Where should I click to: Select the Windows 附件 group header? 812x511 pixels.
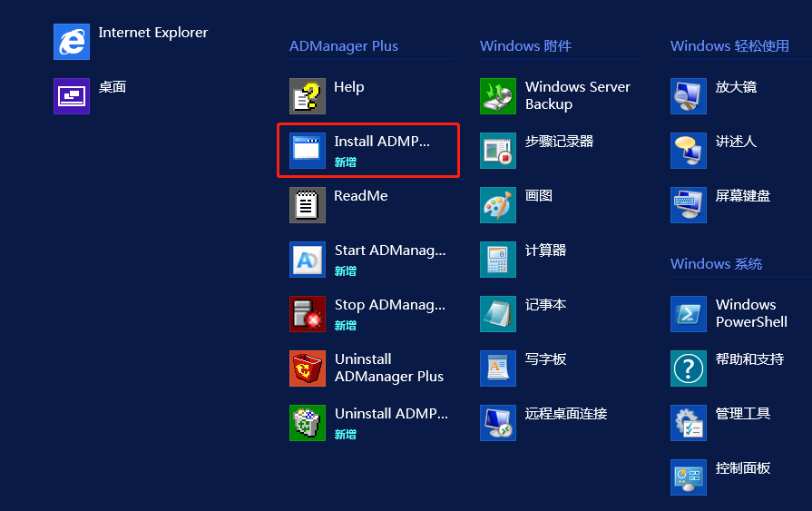click(x=525, y=46)
